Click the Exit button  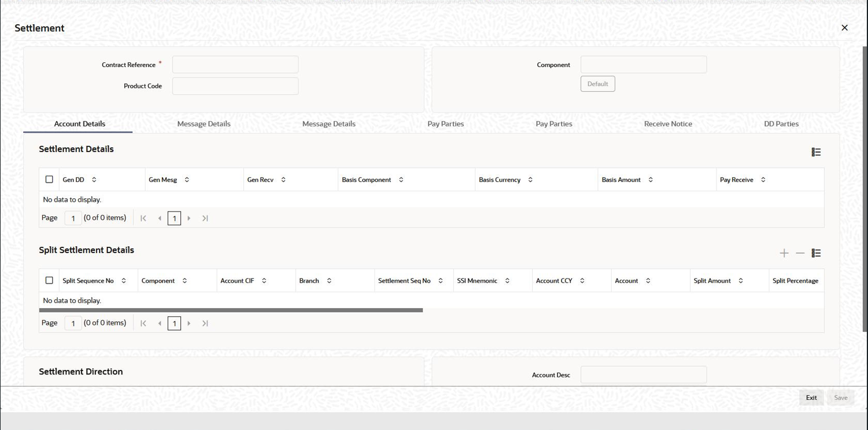click(x=811, y=398)
